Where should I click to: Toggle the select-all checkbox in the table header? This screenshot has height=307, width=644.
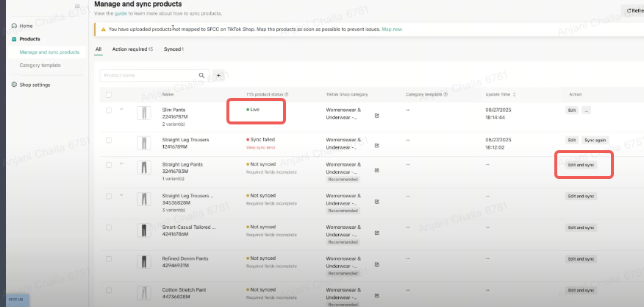109,94
